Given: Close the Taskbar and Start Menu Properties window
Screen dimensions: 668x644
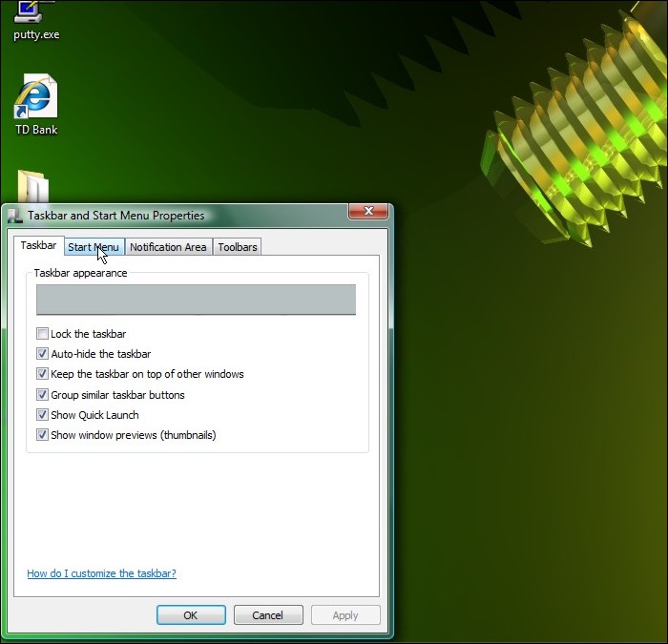Looking at the screenshot, I should 367,212.
